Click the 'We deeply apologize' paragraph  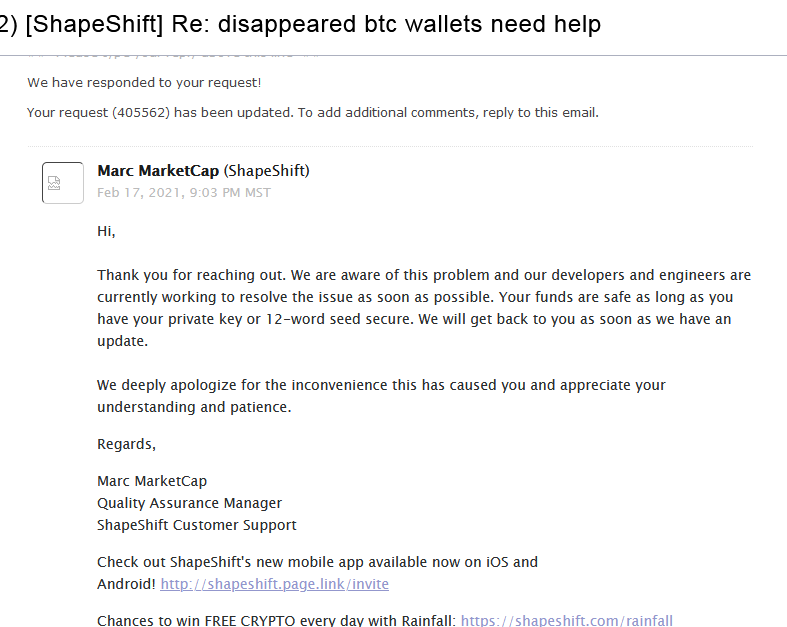pos(381,396)
